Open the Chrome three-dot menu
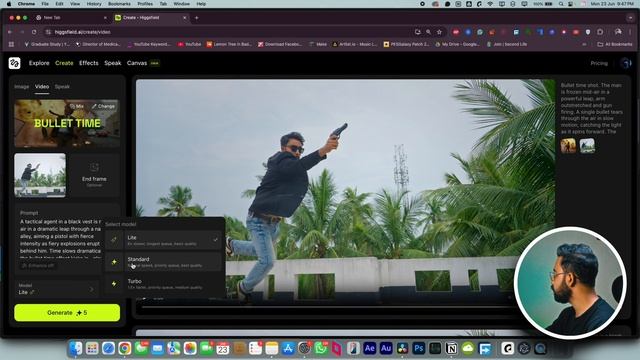The width and height of the screenshot is (640, 360). point(630,32)
